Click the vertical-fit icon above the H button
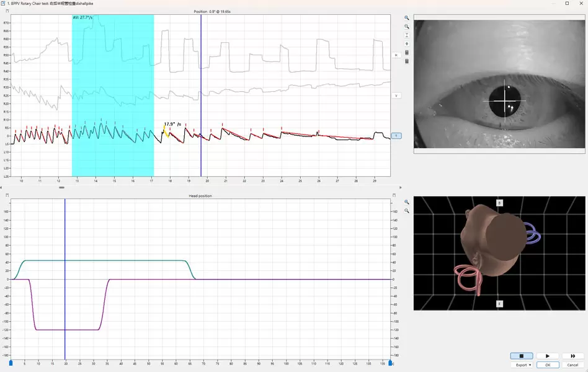 pos(406,34)
